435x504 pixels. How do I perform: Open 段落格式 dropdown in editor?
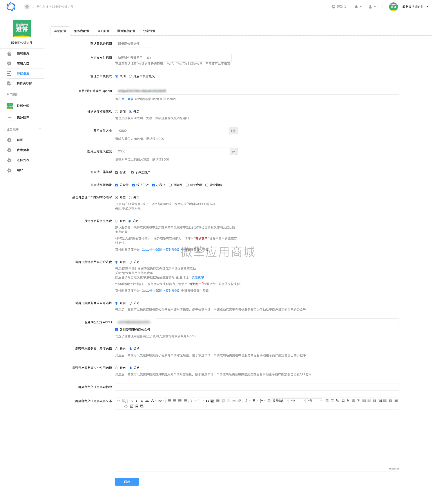click(x=280, y=401)
